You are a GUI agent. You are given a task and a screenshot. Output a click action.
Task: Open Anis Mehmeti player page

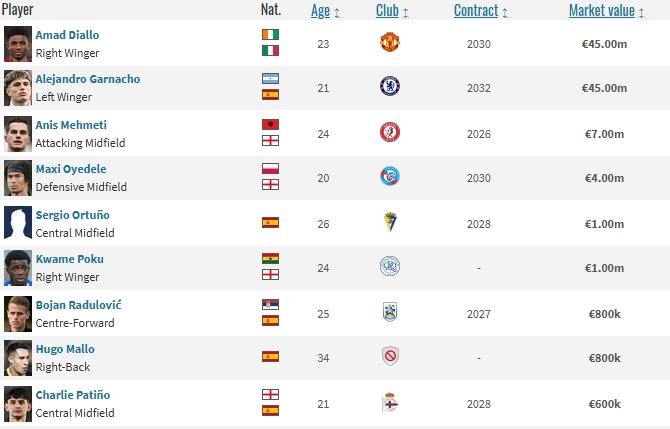[x=71, y=125]
